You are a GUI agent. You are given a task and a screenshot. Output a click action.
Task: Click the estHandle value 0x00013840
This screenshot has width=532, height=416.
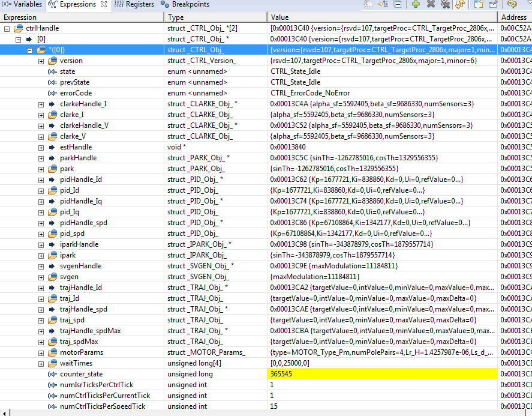[288, 147]
